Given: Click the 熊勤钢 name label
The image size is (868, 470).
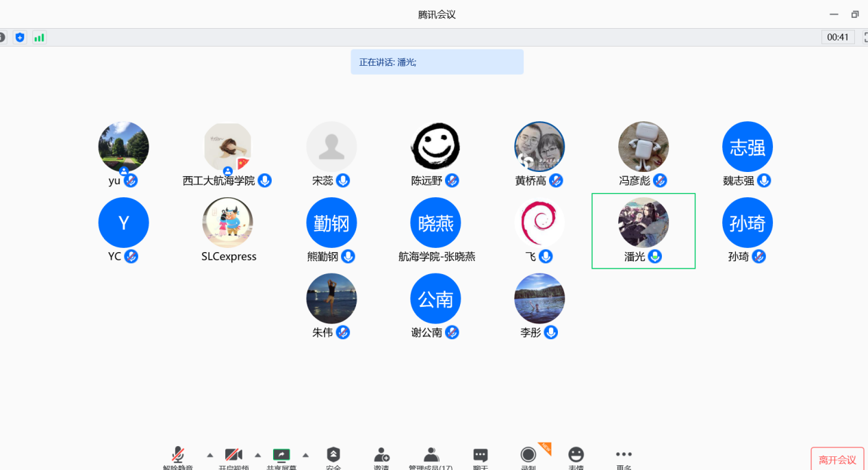Looking at the screenshot, I should 323,257.
